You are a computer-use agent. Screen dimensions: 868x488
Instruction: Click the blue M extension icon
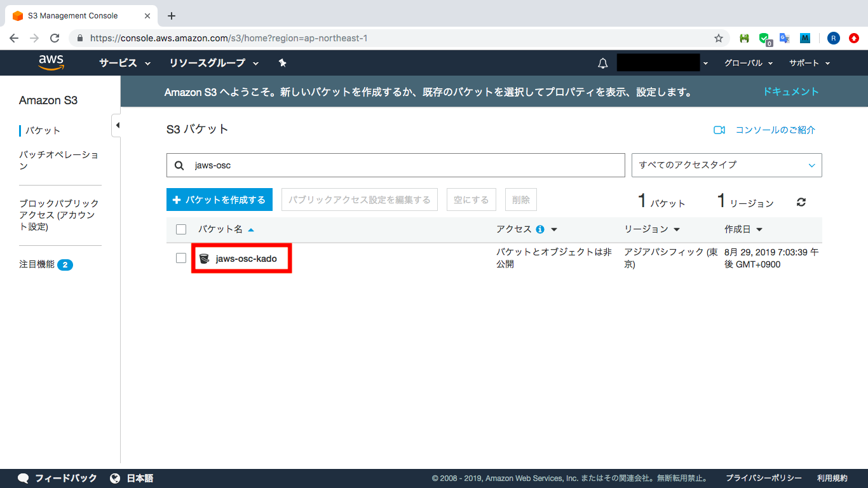click(805, 38)
